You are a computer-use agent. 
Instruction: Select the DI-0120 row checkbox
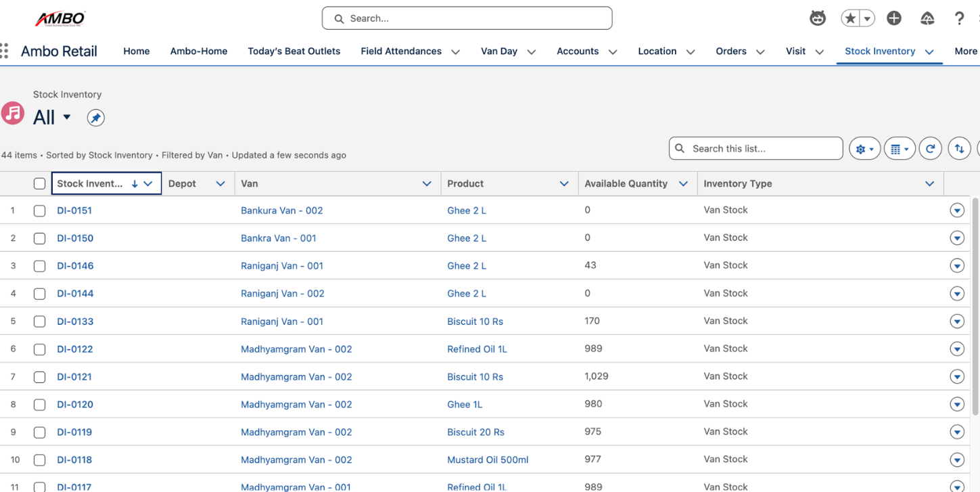[x=39, y=405]
